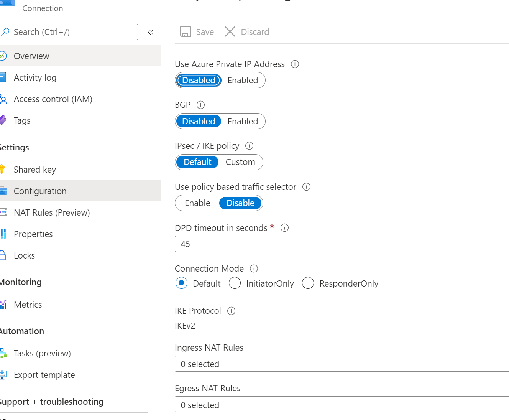
Task: Click the Save disk icon
Action: click(186, 32)
